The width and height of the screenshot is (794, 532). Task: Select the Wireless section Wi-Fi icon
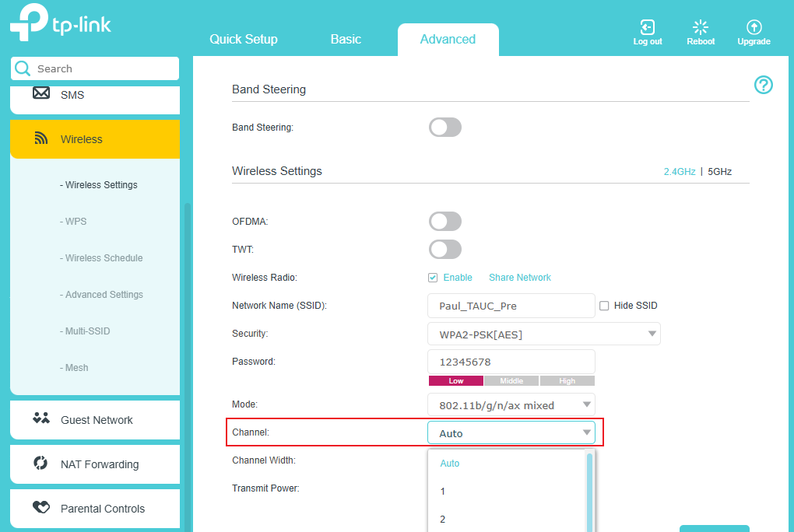(x=40, y=138)
